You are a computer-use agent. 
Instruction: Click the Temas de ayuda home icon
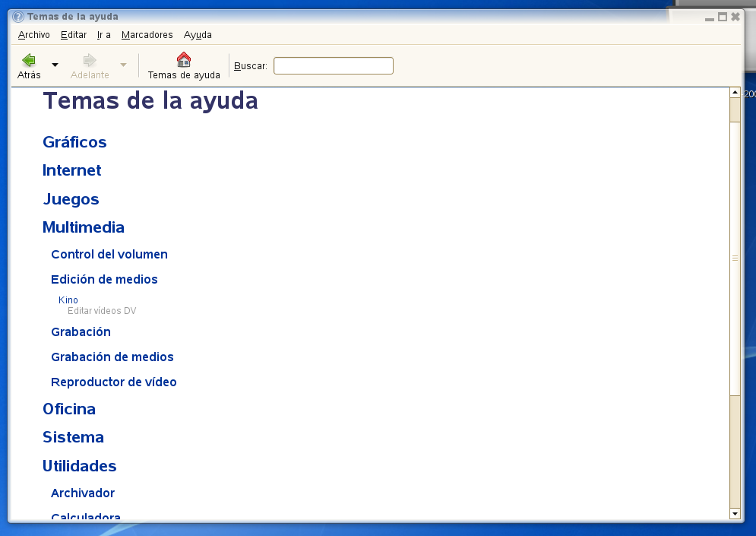point(184,60)
